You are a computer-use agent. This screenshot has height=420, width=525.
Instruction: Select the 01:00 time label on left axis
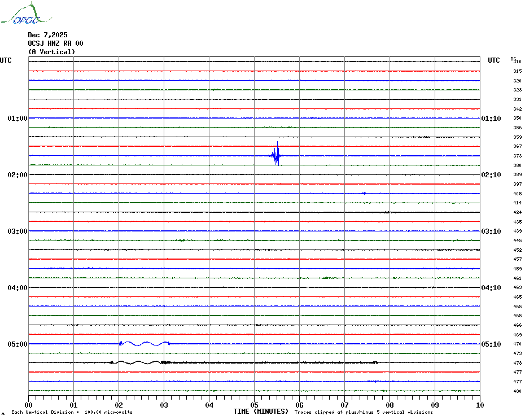coord(17,119)
